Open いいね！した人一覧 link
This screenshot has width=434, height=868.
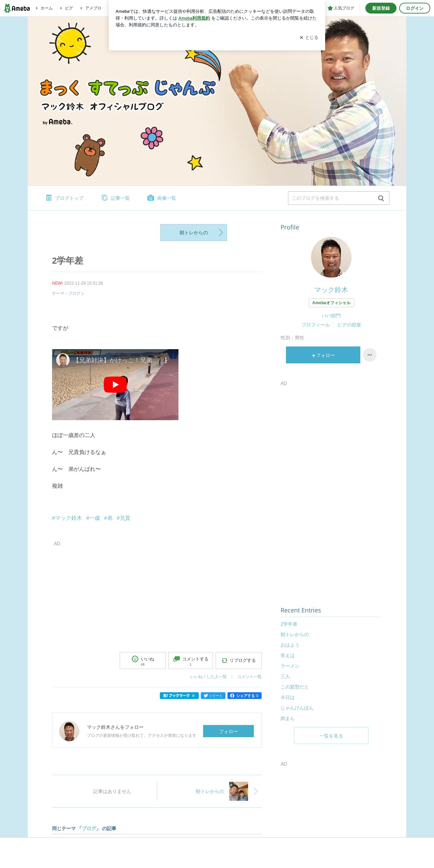tap(208, 677)
